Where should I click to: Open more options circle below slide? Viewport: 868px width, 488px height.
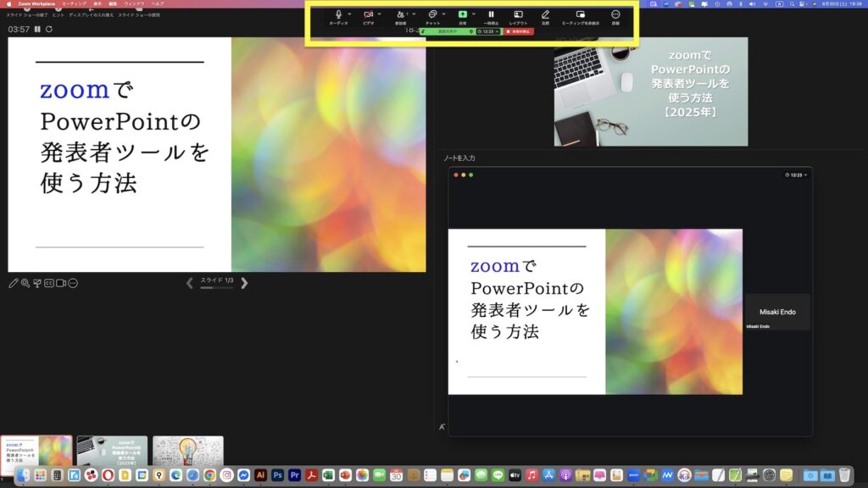click(73, 283)
